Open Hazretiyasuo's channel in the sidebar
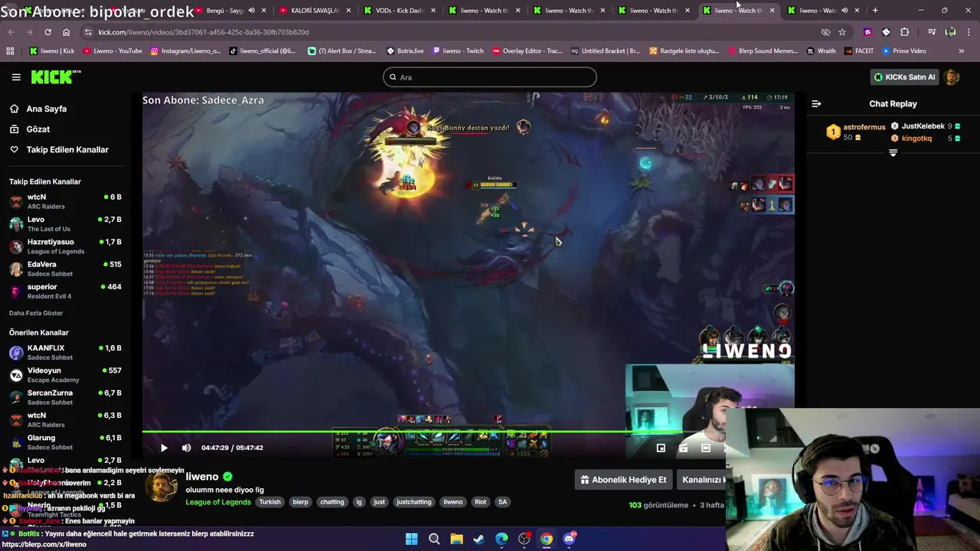The height and width of the screenshot is (551, 980). (65, 246)
